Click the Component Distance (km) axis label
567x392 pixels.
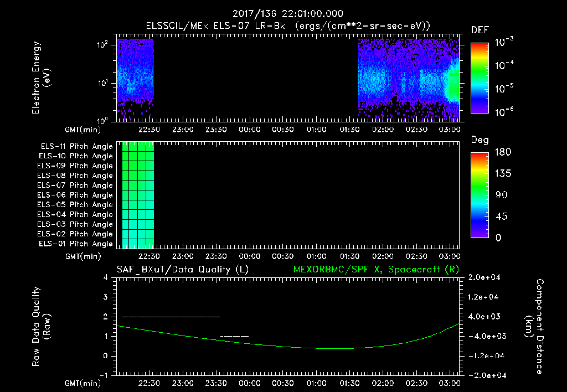click(x=534, y=327)
